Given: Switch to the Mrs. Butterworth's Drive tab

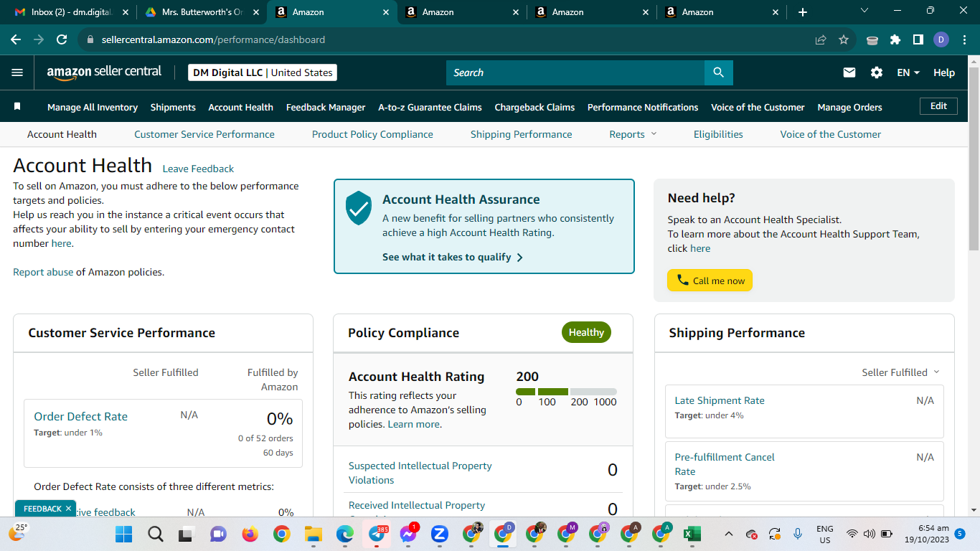Looking at the screenshot, I should [x=201, y=12].
